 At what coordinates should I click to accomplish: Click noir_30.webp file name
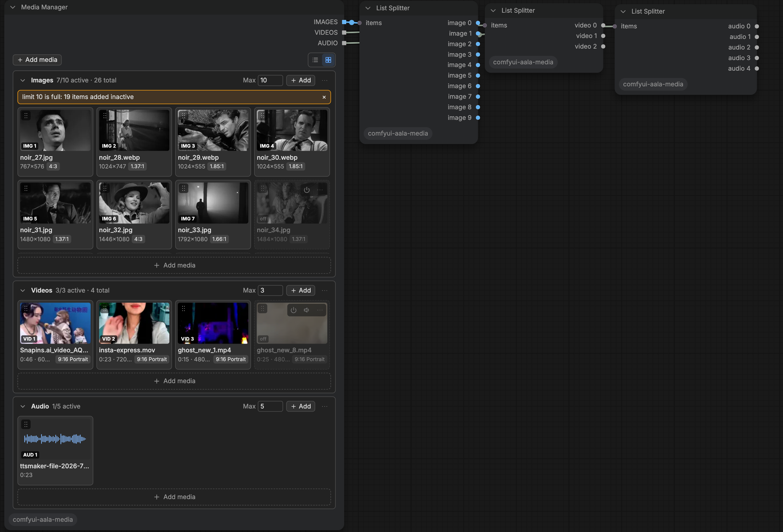pyautogui.click(x=277, y=157)
